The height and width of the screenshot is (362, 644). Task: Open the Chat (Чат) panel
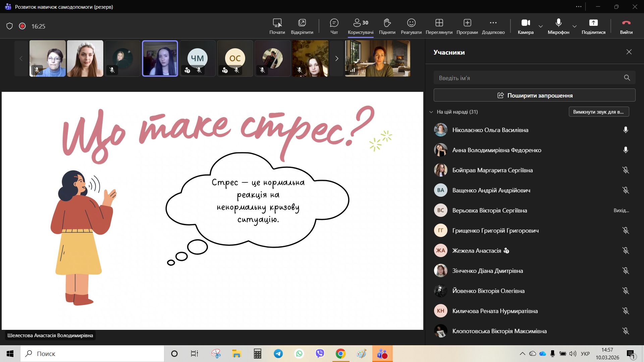pos(334,26)
